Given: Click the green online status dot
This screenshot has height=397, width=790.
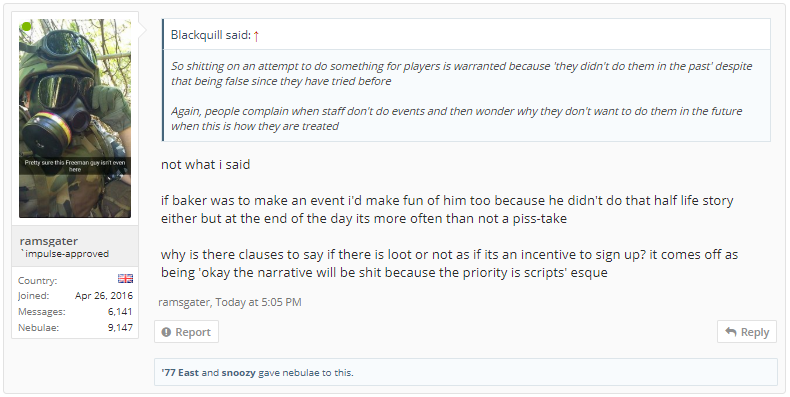Looking at the screenshot, I should [26, 26].
